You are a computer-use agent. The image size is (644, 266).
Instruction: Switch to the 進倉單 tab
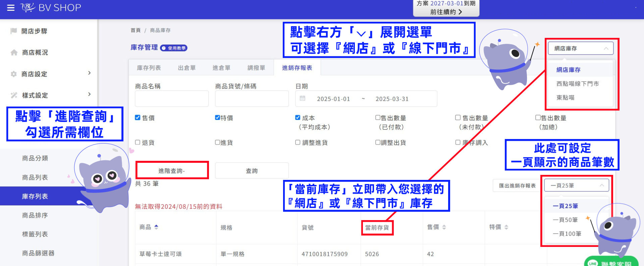click(x=221, y=68)
